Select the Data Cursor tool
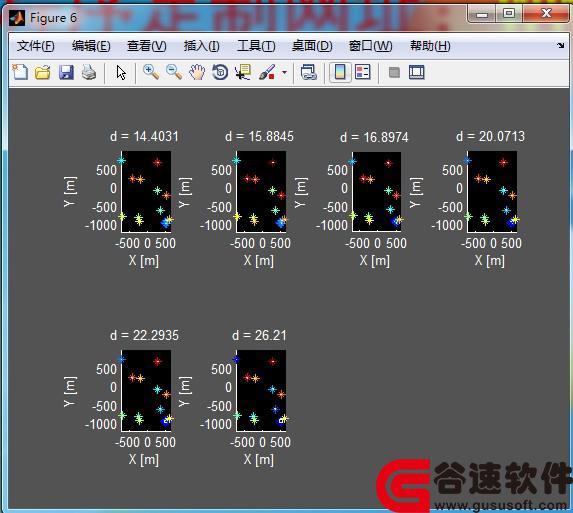573x513 pixels. pyautogui.click(x=243, y=72)
